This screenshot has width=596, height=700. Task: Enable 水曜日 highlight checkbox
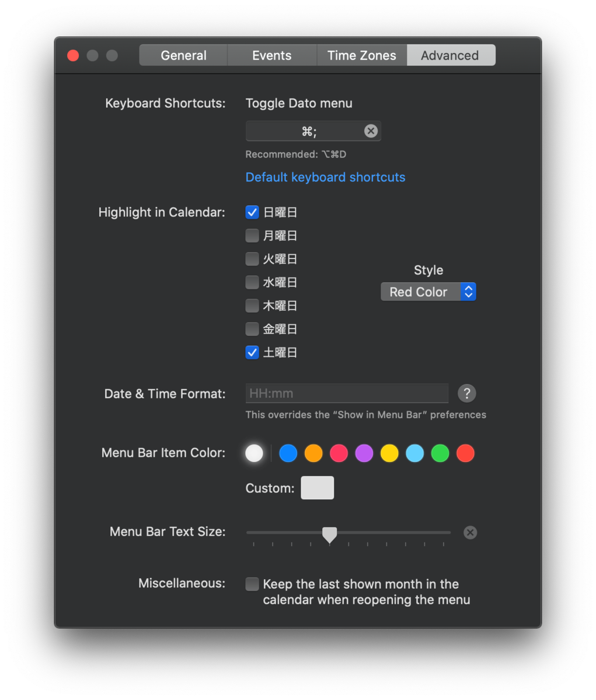[252, 282]
